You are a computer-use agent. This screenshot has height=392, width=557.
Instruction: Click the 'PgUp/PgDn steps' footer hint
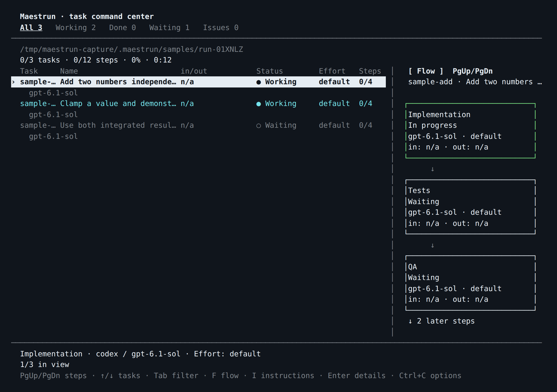[x=53, y=376]
